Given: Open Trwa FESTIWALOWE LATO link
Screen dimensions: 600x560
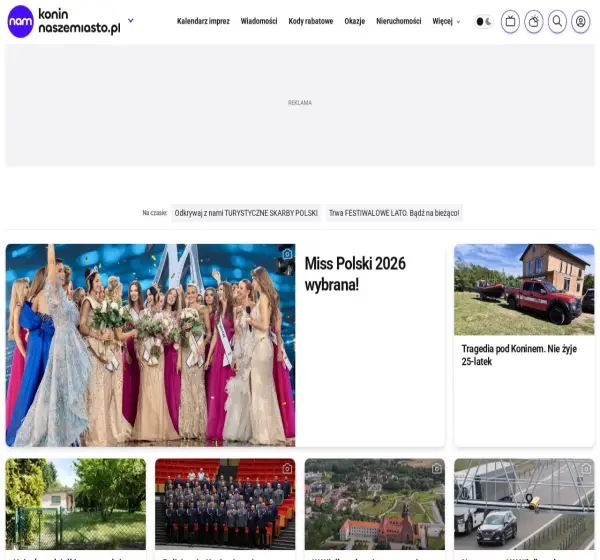Looking at the screenshot, I should pyautogui.click(x=394, y=213).
